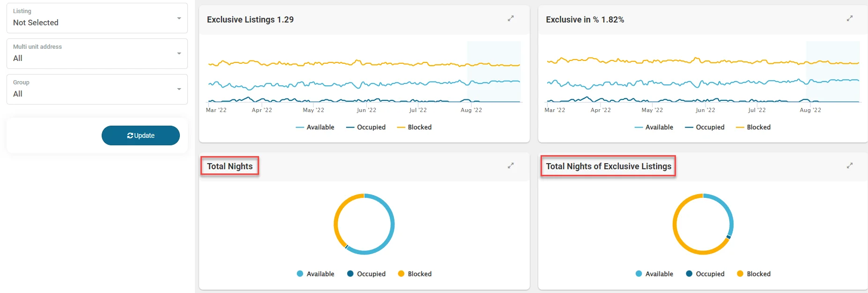The height and width of the screenshot is (293, 868).
Task: Click the refresh icon on Update button
Action: tap(130, 135)
